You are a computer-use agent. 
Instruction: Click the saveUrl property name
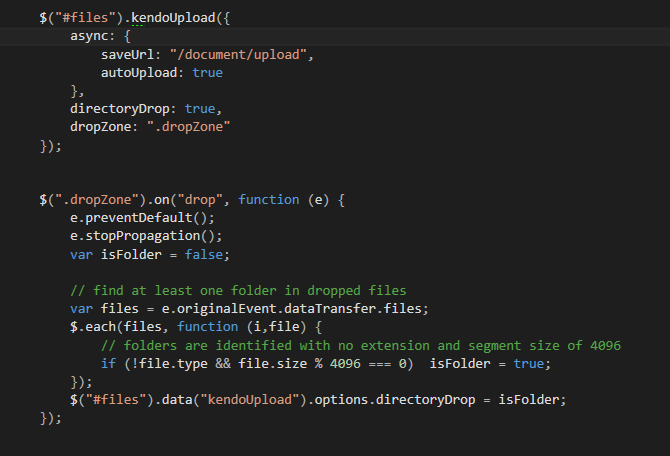pos(127,55)
